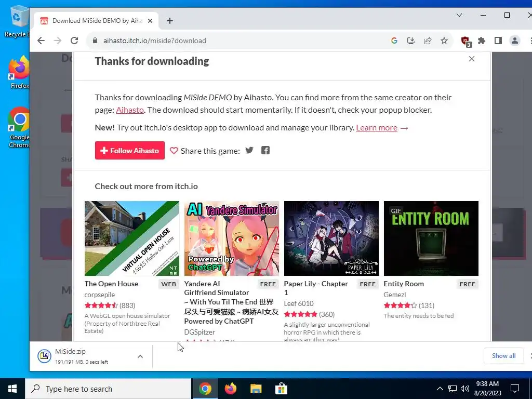This screenshot has width=532, height=399.
Task: Open a new browser tab
Action: (x=170, y=21)
